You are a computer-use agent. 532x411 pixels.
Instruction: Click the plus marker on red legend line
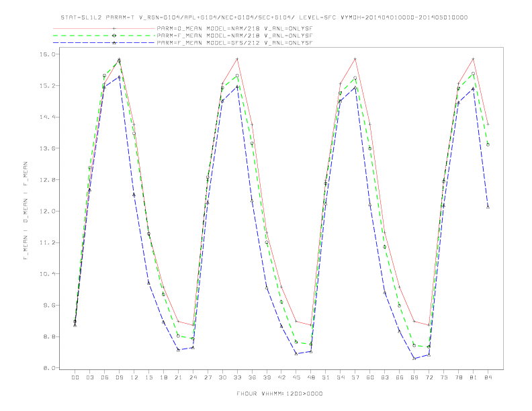114,28
